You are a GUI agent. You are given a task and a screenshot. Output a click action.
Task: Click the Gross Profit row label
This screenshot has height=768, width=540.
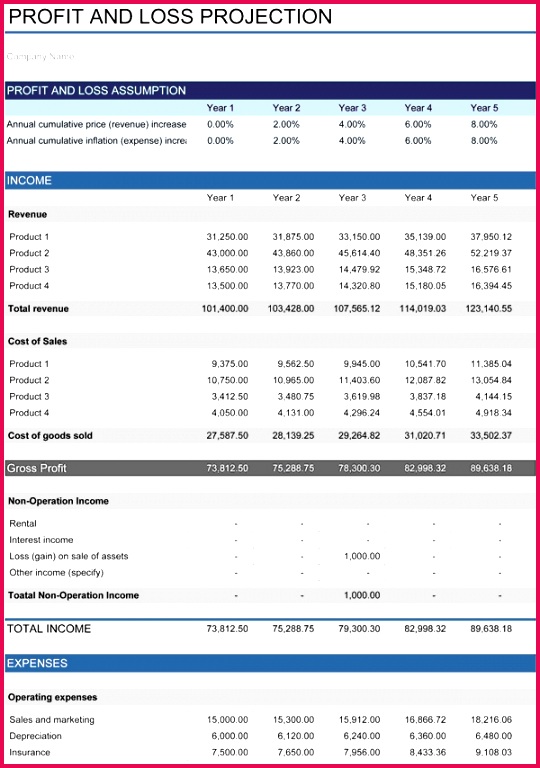click(x=36, y=468)
